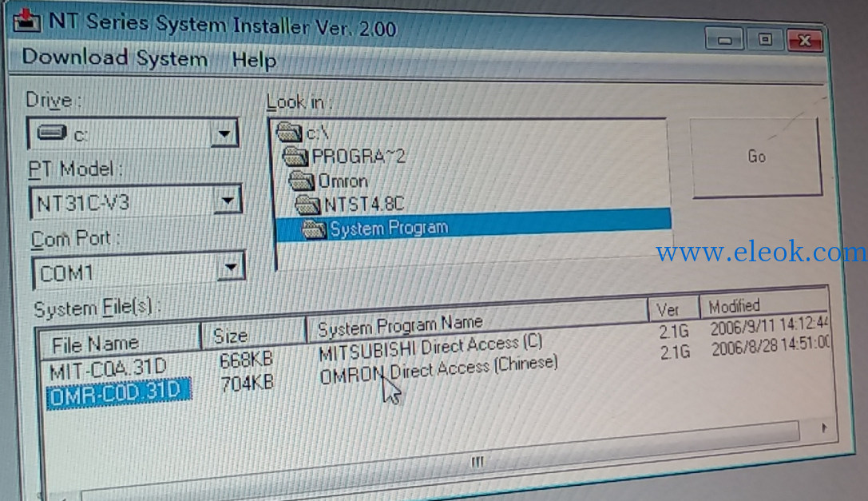Image resolution: width=868 pixels, height=501 pixels.
Task: Maximize the installer window
Action: point(765,39)
